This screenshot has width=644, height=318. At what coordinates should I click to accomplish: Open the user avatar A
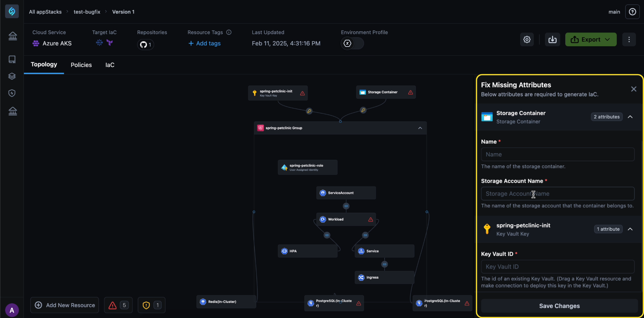[12, 310]
